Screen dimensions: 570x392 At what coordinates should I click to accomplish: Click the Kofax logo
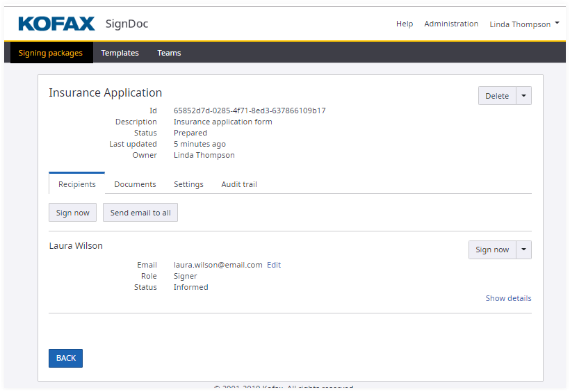(x=56, y=24)
